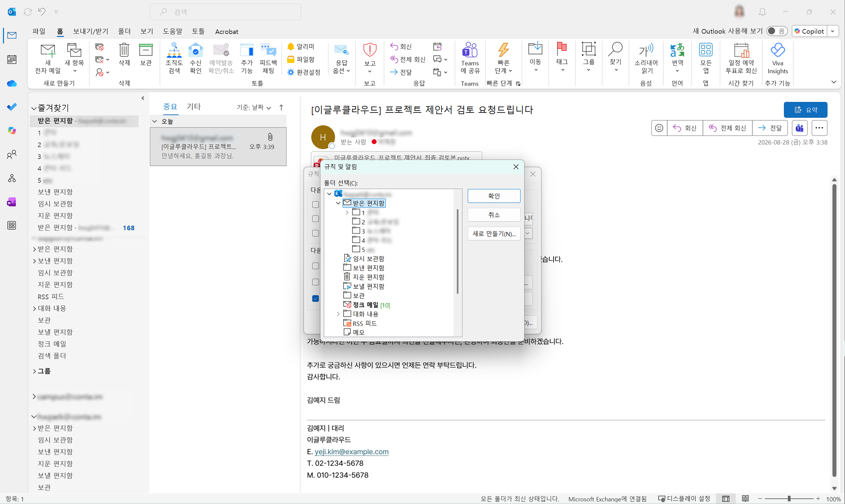Screen dimensions: 845x504
Task: Add an emoji reaction to the message
Action: pos(659,128)
